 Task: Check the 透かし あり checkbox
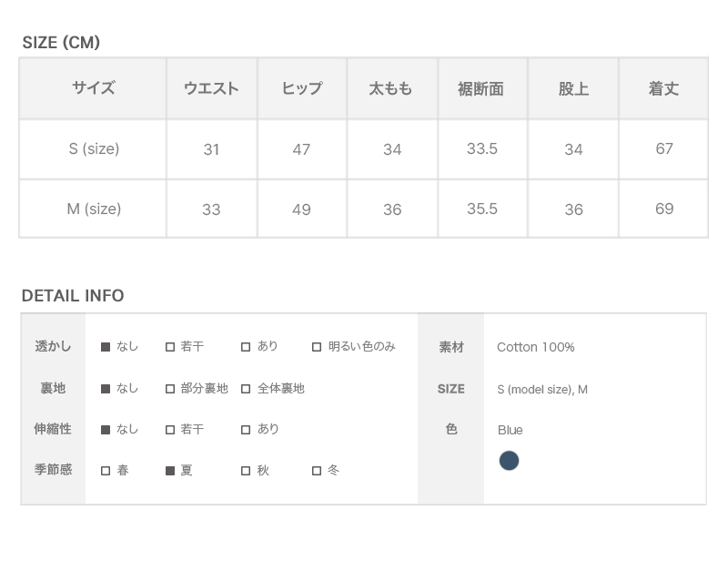pyautogui.click(x=246, y=347)
